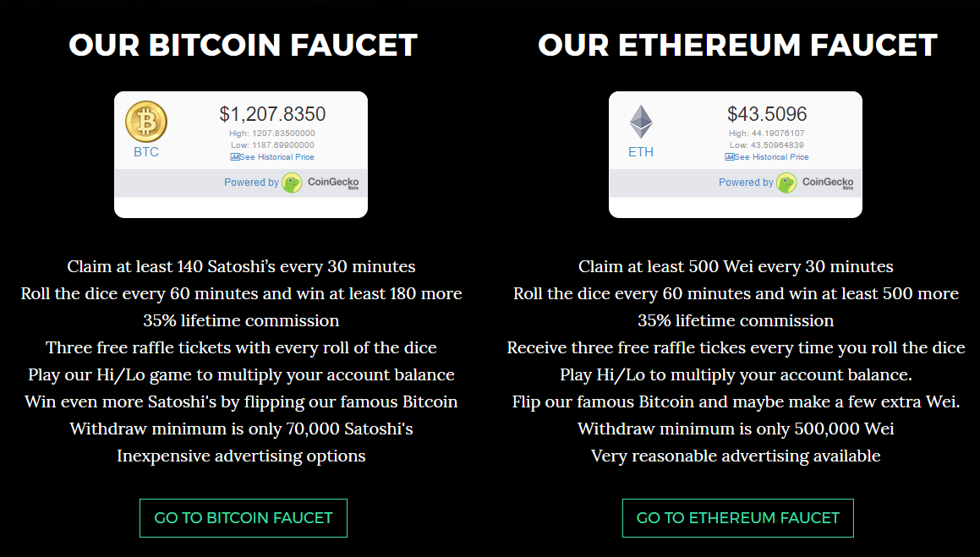Click the ETH ticker label
This screenshot has width=980, height=557.
click(641, 152)
